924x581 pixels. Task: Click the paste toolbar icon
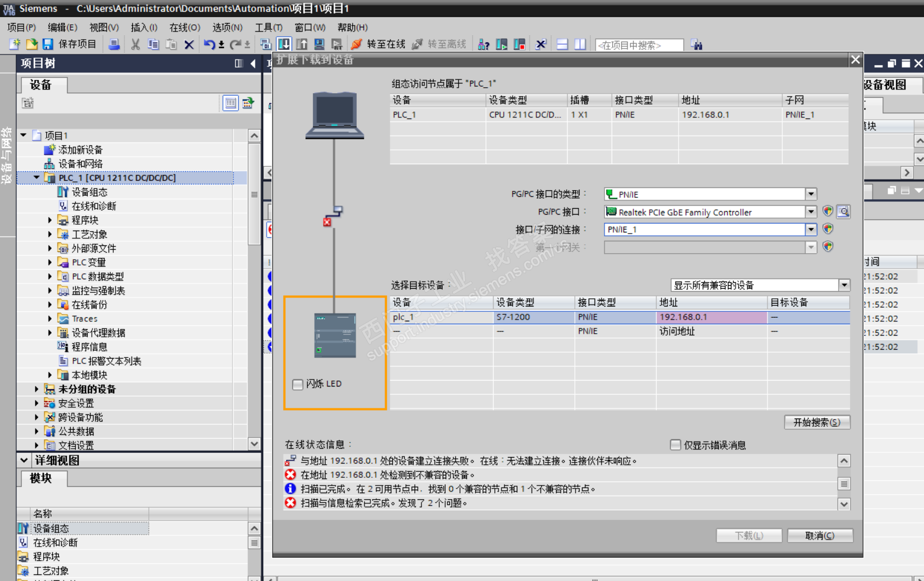(171, 44)
